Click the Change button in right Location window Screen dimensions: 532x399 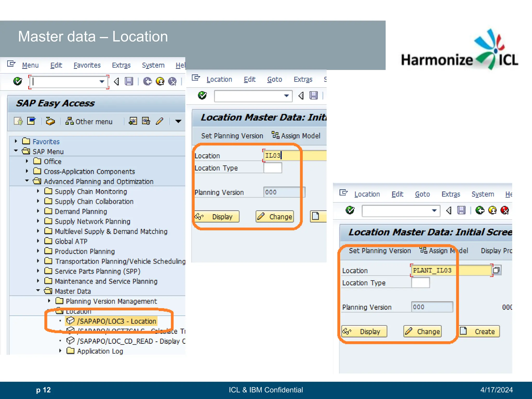pos(423,331)
